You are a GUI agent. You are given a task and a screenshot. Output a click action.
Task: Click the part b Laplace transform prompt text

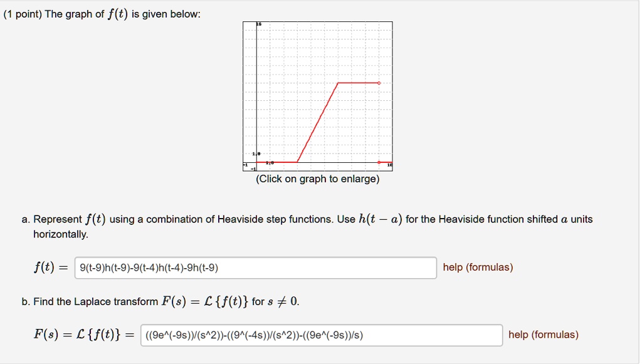click(157, 301)
